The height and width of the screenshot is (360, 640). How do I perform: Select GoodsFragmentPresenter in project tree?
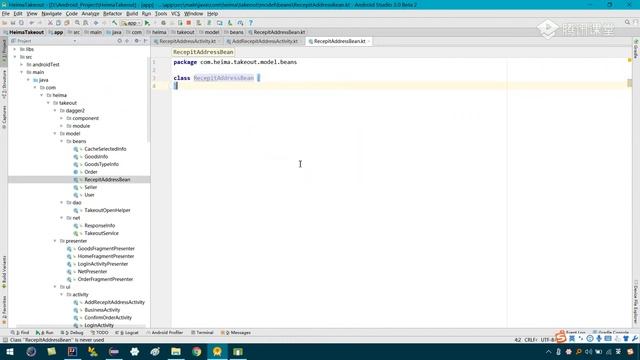click(x=106, y=249)
